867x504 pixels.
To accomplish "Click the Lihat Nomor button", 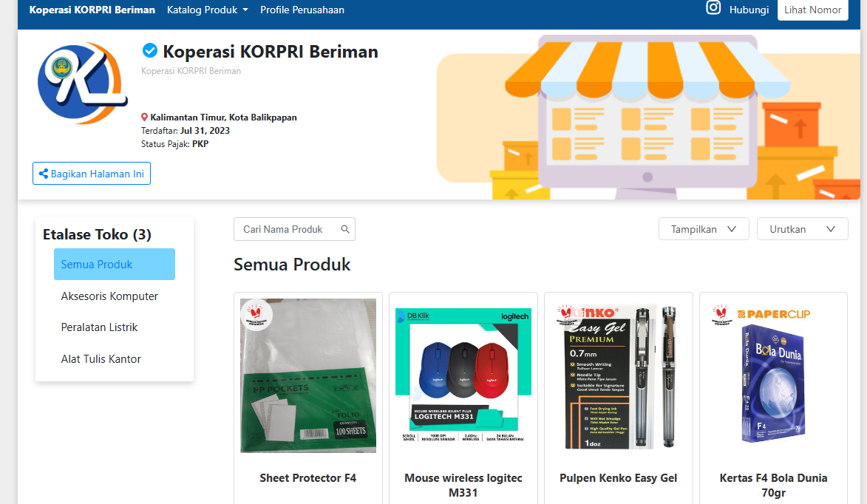I will (812, 10).
